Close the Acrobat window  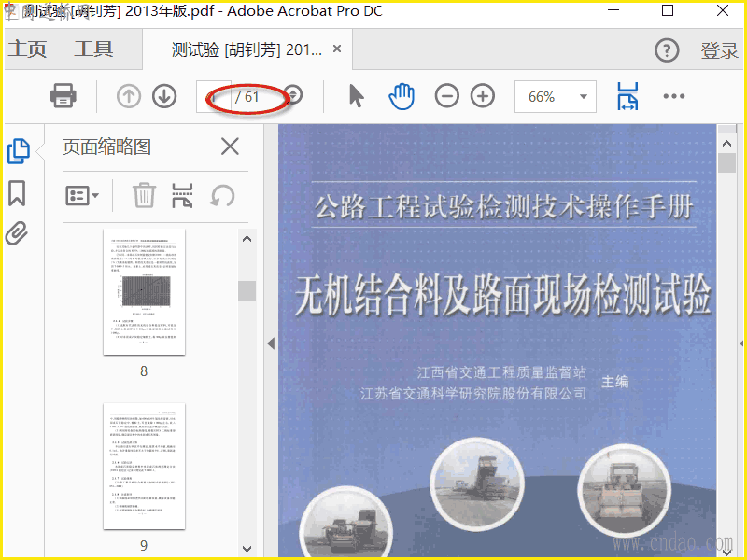pos(722,10)
